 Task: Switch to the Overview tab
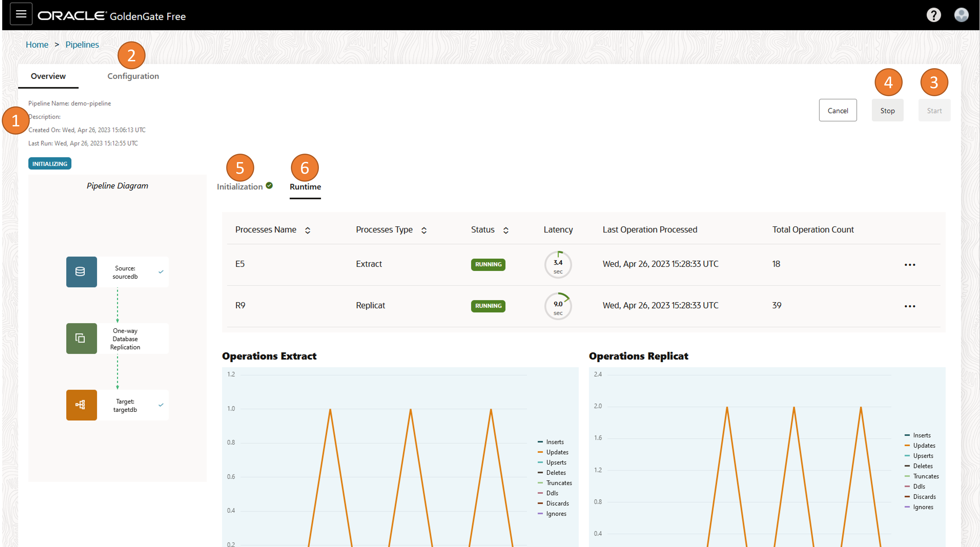click(48, 76)
